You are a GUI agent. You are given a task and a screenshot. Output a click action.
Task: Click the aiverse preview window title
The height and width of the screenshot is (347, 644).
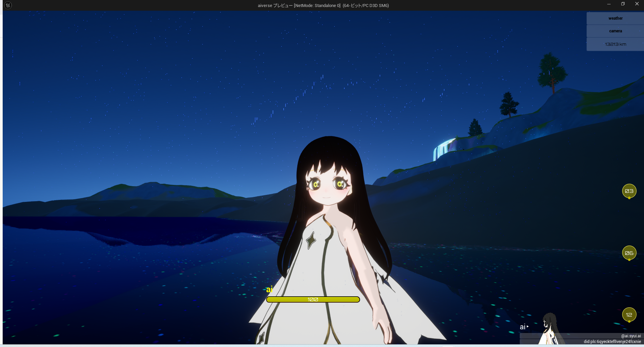pos(323,5)
